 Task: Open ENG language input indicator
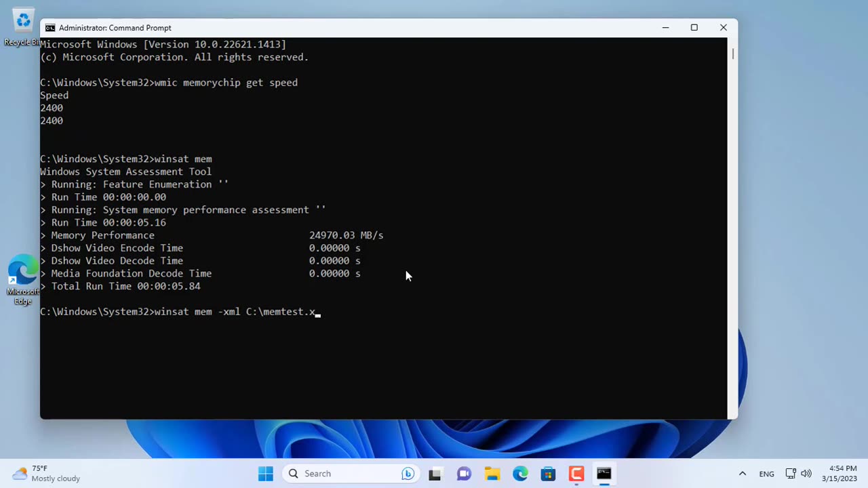pos(767,474)
